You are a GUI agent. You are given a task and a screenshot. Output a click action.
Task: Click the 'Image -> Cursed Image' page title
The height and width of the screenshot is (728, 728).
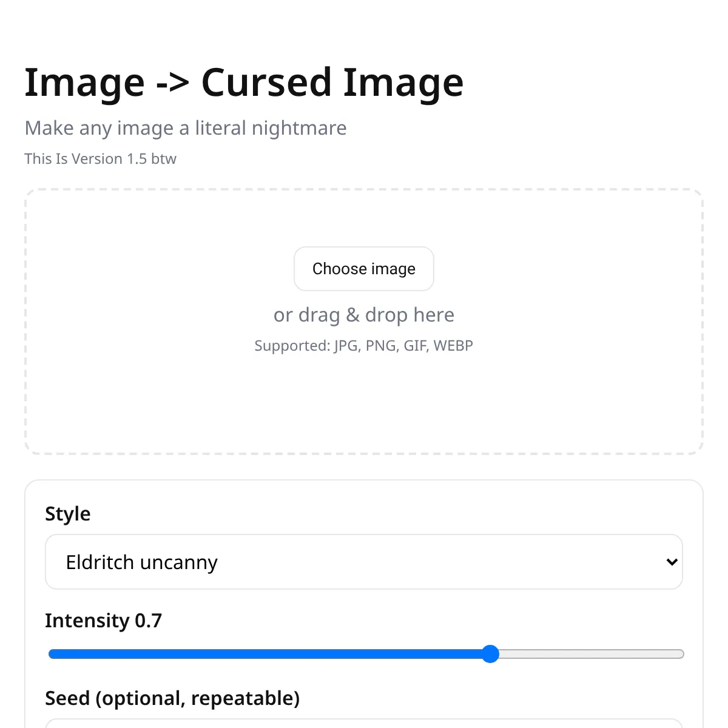[244, 83]
